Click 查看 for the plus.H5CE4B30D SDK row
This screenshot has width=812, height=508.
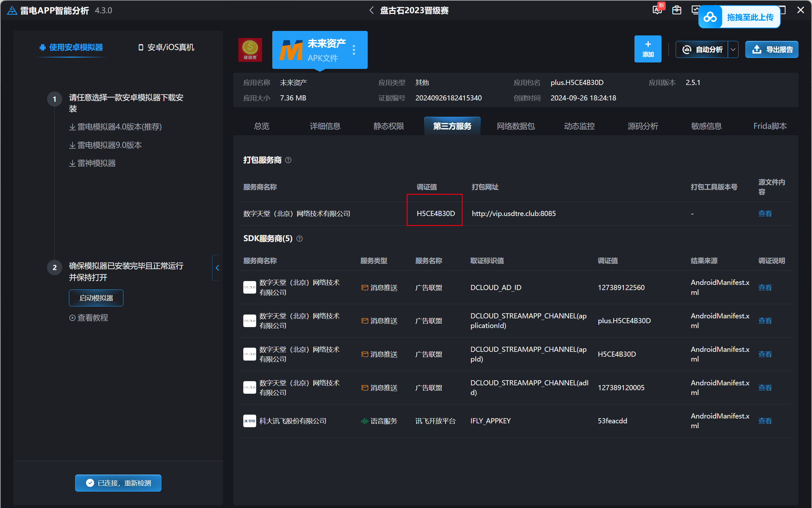pos(765,321)
